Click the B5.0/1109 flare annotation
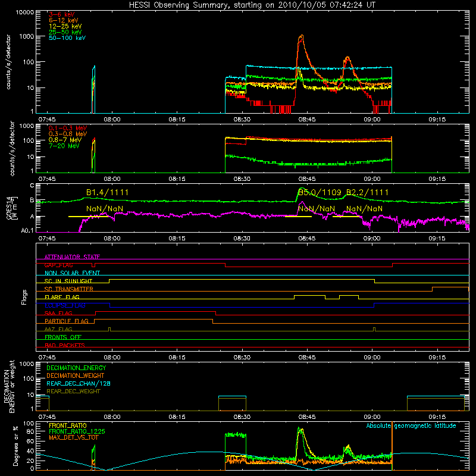The width and height of the screenshot is (476, 476). pyautogui.click(x=320, y=192)
